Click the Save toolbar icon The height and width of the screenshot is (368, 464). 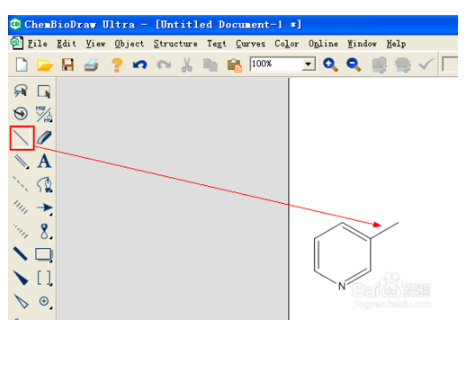click(x=68, y=64)
